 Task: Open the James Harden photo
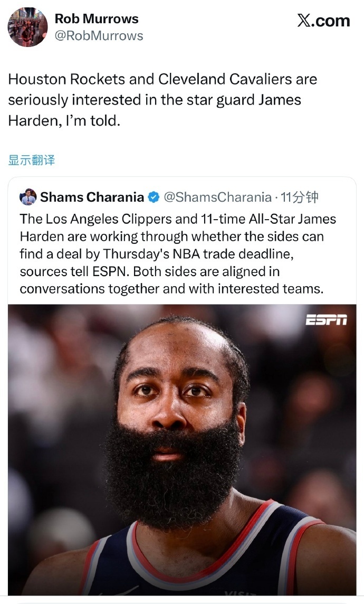[182, 449]
